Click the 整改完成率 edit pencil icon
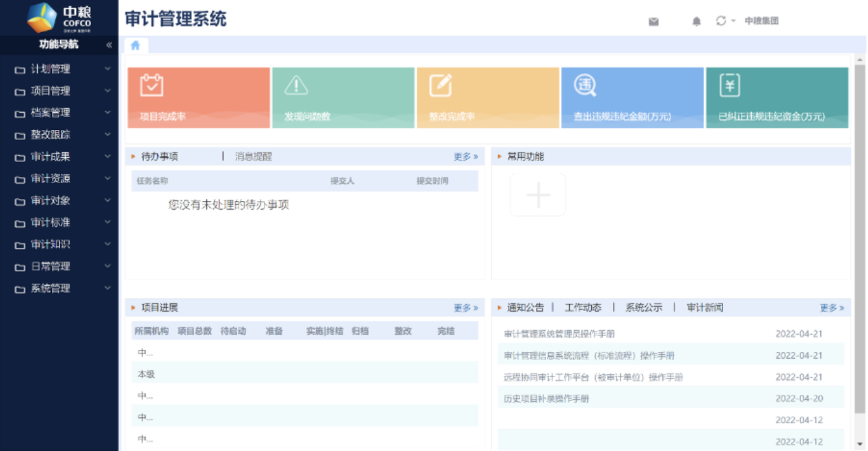868x451 pixels. tap(440, 85)
